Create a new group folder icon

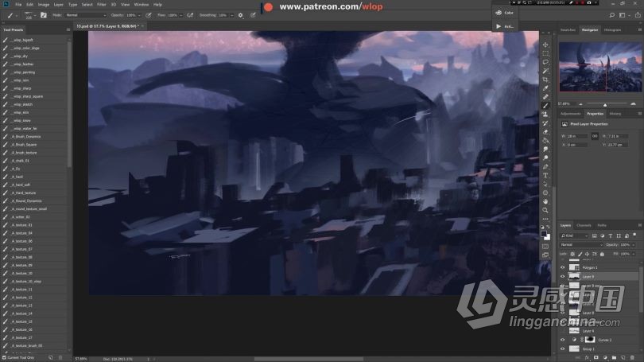pyautogui.click(x=614, y=358)
